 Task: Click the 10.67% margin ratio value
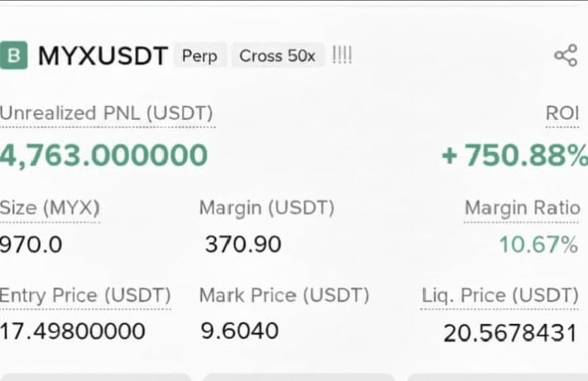[538, 245]
